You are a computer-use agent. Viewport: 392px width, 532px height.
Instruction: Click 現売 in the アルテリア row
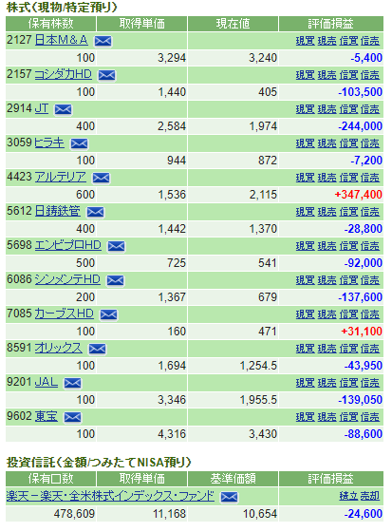click(x=327, y=178)
